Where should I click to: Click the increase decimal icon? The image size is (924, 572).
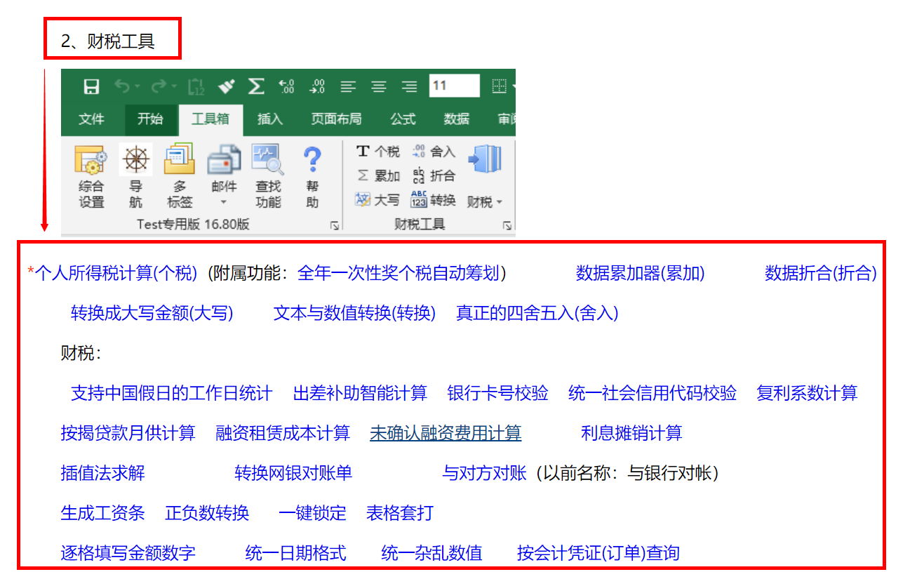pyautogui.click(x=286, y=86)
